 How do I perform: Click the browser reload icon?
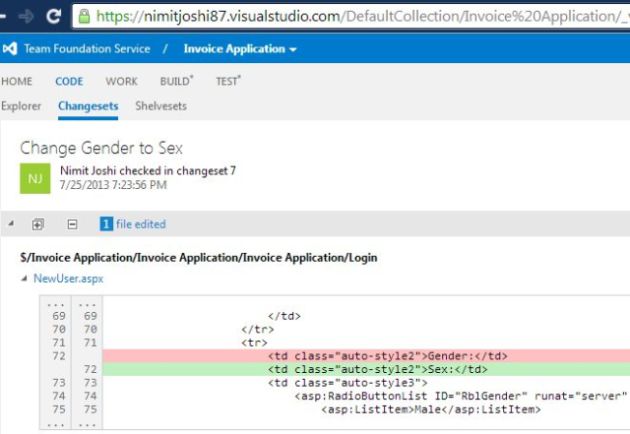click(x=53, y=16)
